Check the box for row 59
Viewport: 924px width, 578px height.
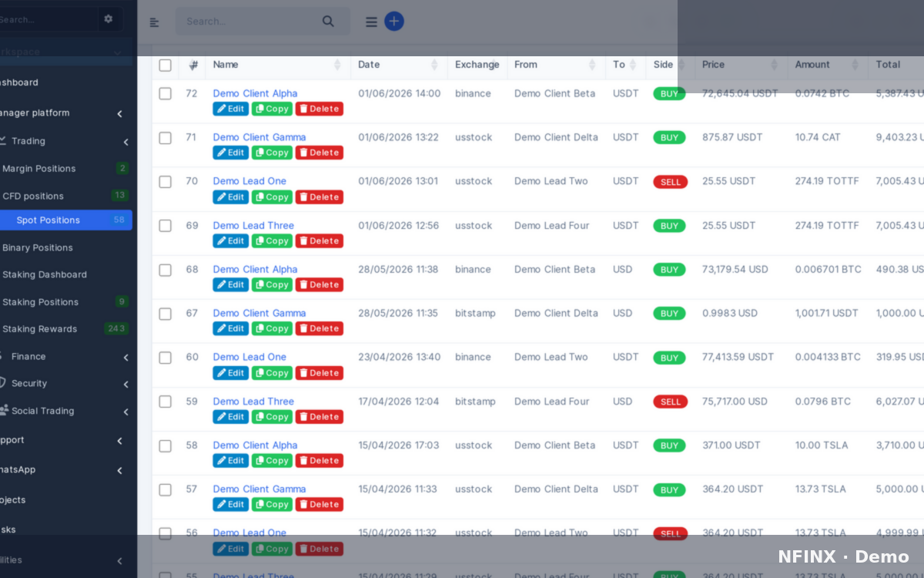pyautogui.click(x=165, y=402)
